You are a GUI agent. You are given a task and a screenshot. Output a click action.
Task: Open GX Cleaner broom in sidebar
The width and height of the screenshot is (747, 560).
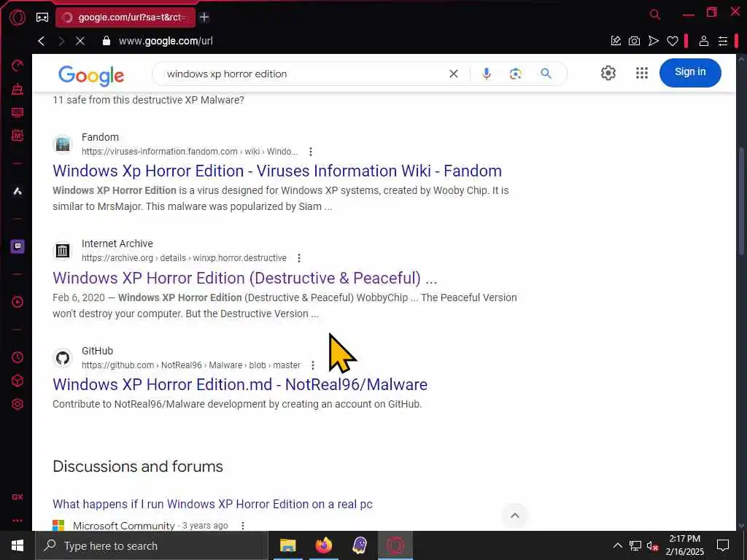(x=18, y=89)
